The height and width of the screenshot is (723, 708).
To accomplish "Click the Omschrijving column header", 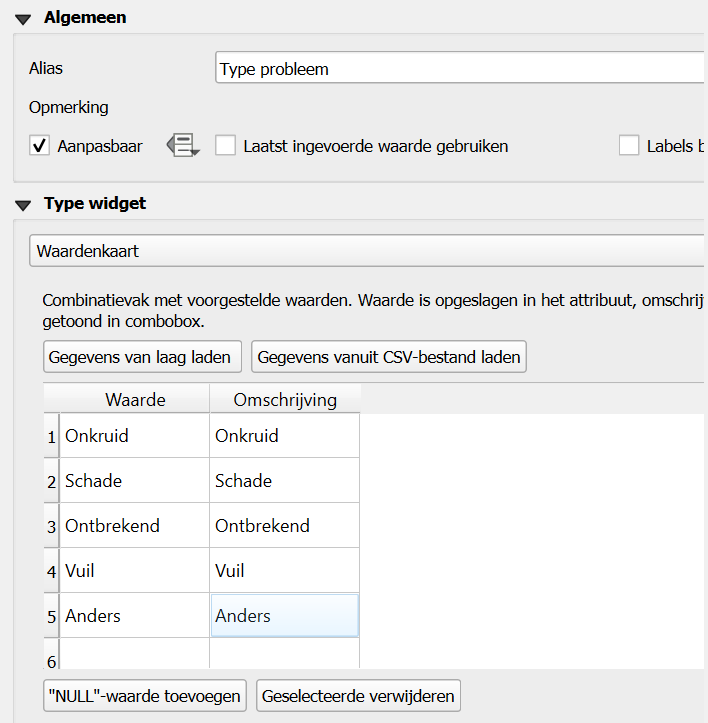I will click(284, 400).
